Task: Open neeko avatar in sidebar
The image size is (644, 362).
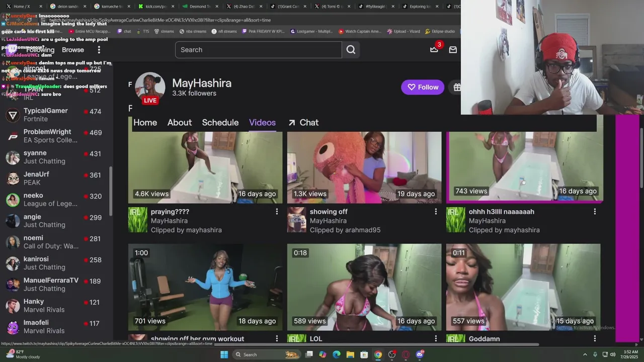Action: pos(13,200)
